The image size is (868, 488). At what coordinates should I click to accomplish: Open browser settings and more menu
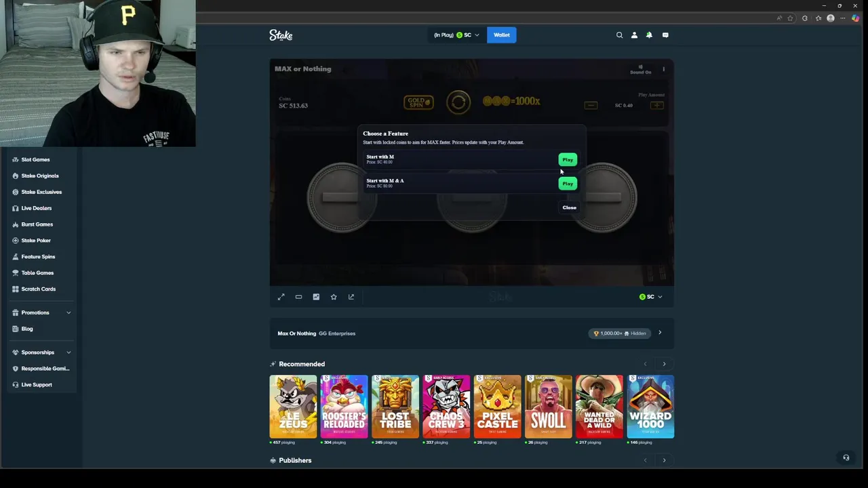click(x=843, y=18)
